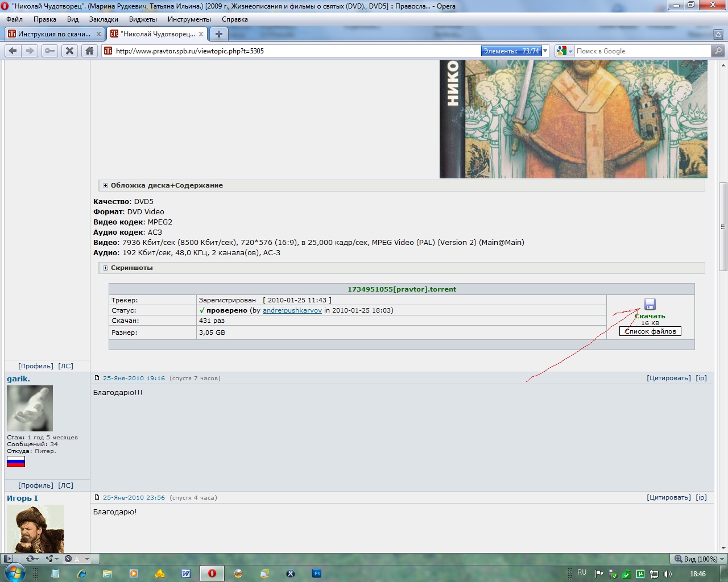Open Photoshop taskbar icon

click(317, 573)
